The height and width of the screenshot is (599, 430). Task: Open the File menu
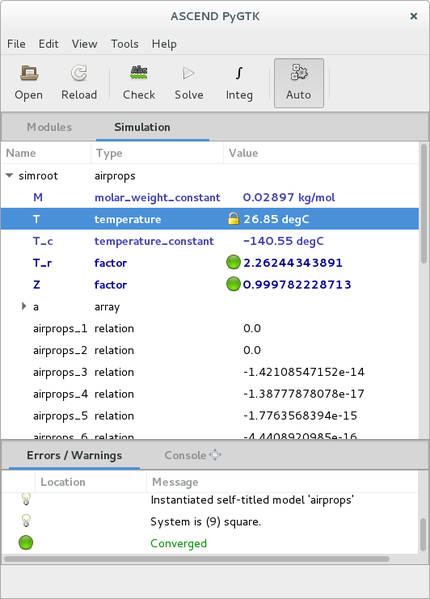point(16,44)
